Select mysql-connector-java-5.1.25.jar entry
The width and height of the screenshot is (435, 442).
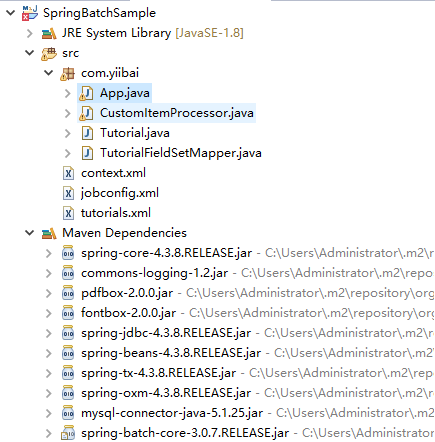click(172, 413)
